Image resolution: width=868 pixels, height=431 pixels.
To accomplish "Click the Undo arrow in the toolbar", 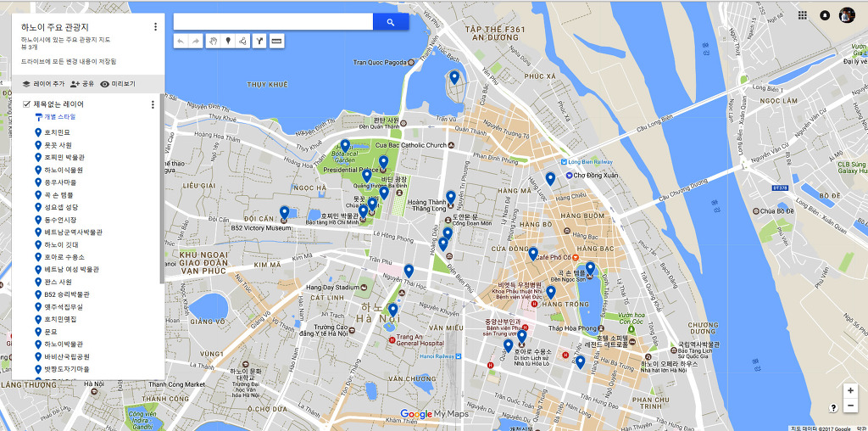I will click(x=181, y=41).
